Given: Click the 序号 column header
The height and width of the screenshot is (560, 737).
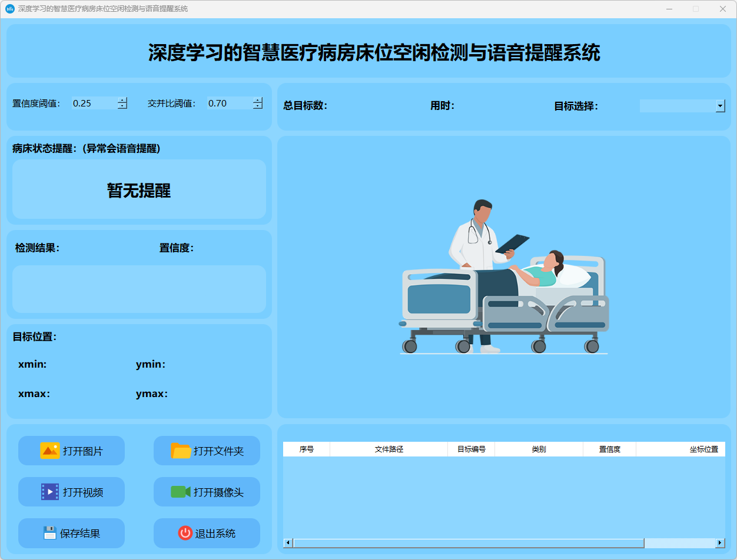Looking at the screenshot, I should [307, 449].
